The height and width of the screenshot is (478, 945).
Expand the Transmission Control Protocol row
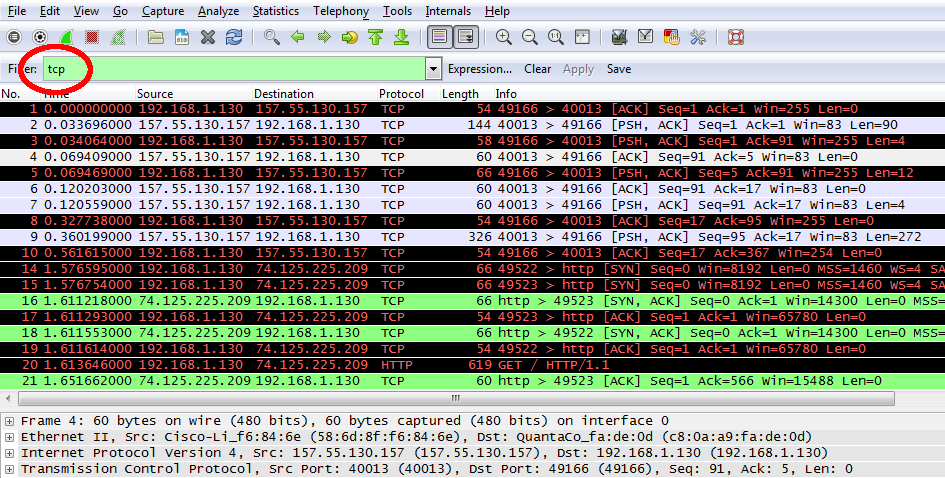click(x=9, y=469)
